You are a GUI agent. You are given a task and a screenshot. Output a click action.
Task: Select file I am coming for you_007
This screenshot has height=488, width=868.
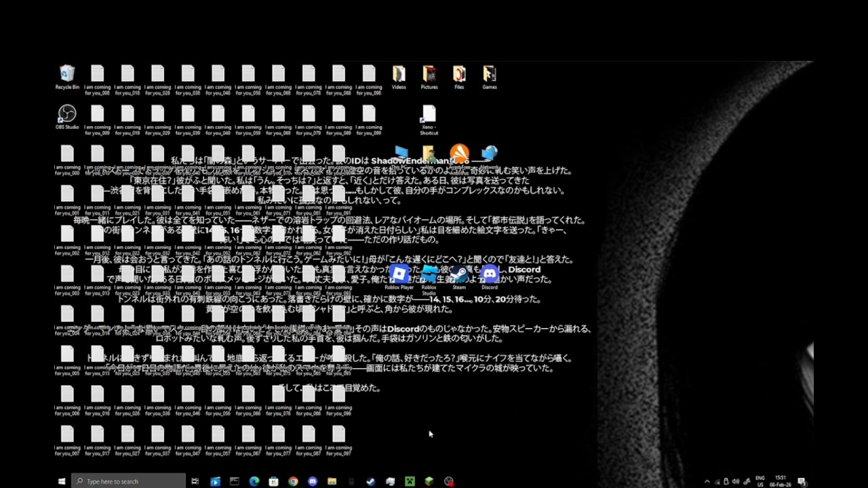(67, 441)
